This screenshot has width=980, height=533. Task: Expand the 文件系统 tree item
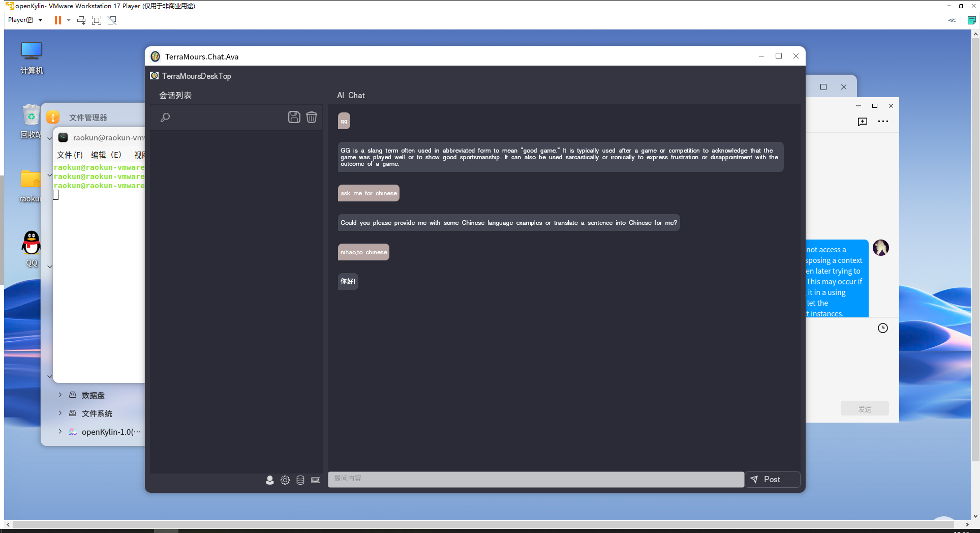(x=60, y=413)
